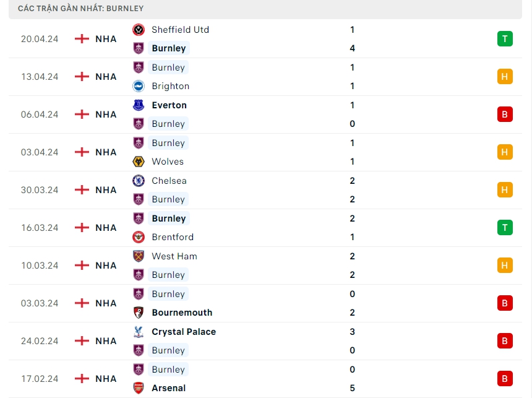Image resolution: width=532 pixels, height=398 pixels.
Task: Open the Sheffield Utd team link
Action: click(180, 30)
